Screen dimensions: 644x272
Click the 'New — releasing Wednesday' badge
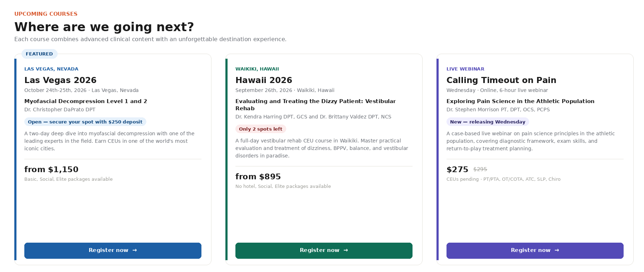click(488, 122)
